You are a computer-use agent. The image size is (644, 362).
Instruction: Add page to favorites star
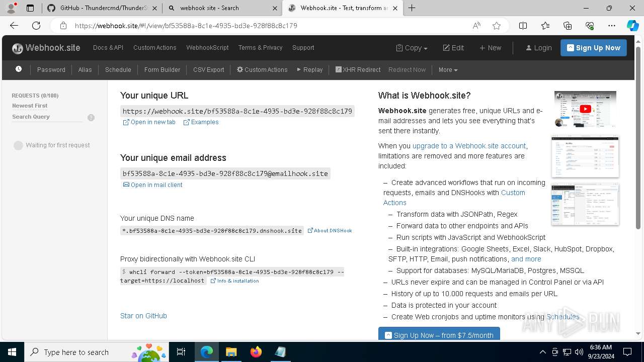(497, 26)
